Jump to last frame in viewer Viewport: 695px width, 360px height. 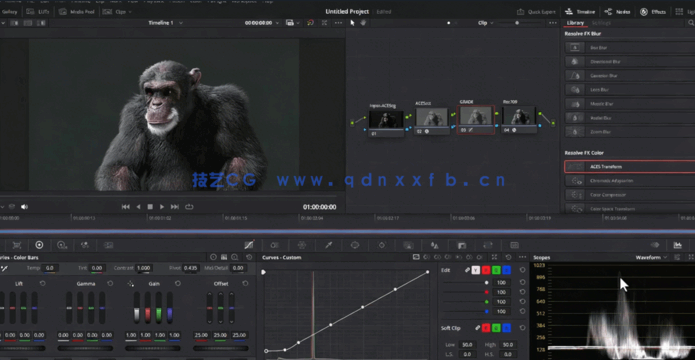pyautogui.click(x=175, y=207)
